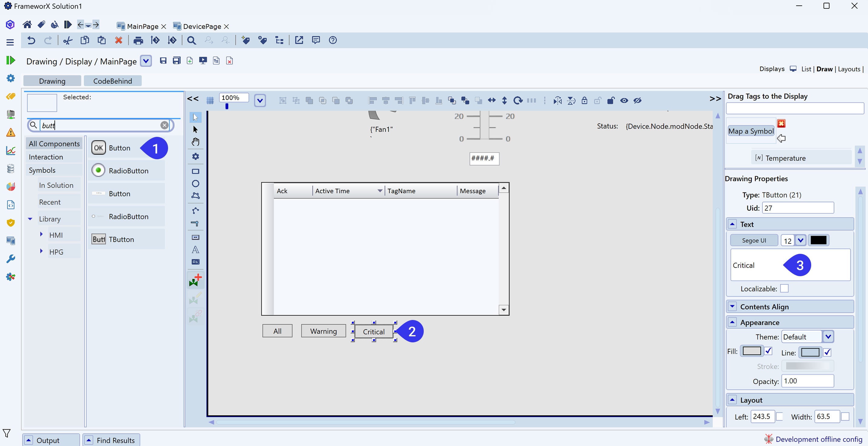Expand the HMI library node
This screenshot has height=446, width=868.
41,234
